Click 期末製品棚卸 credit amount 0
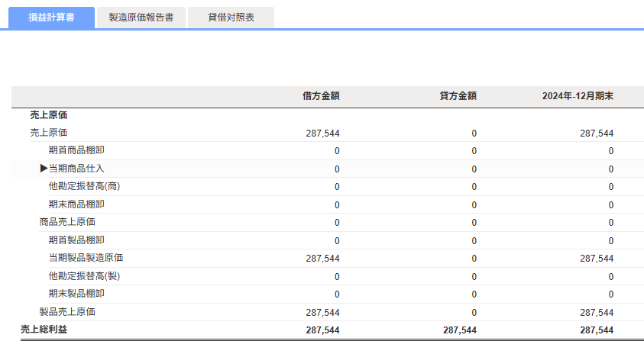 474,294
